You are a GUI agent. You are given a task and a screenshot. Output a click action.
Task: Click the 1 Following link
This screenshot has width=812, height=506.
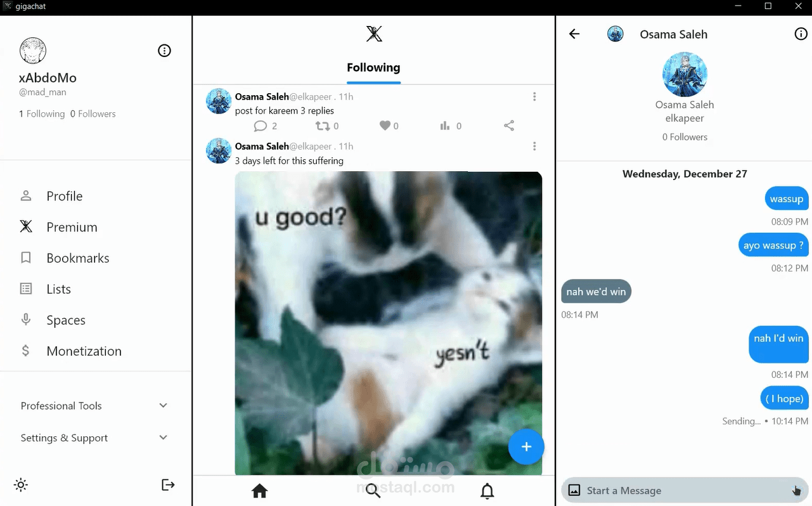pos(42,114)
